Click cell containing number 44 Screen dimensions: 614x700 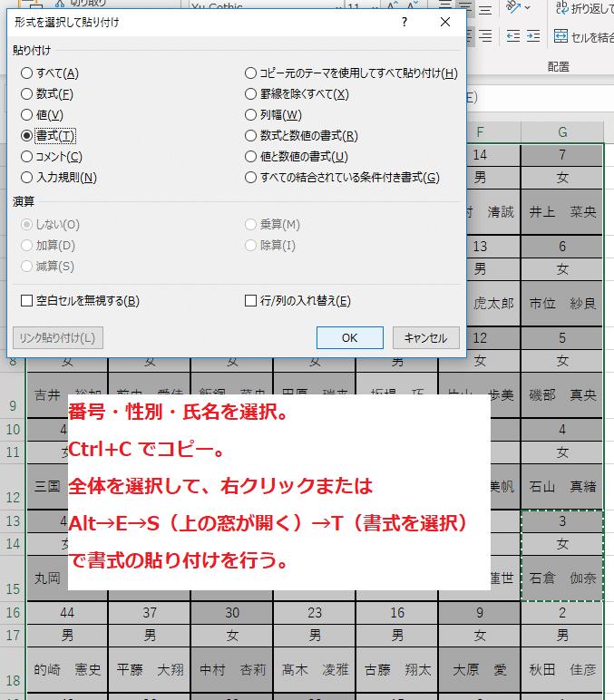[67, 613]
